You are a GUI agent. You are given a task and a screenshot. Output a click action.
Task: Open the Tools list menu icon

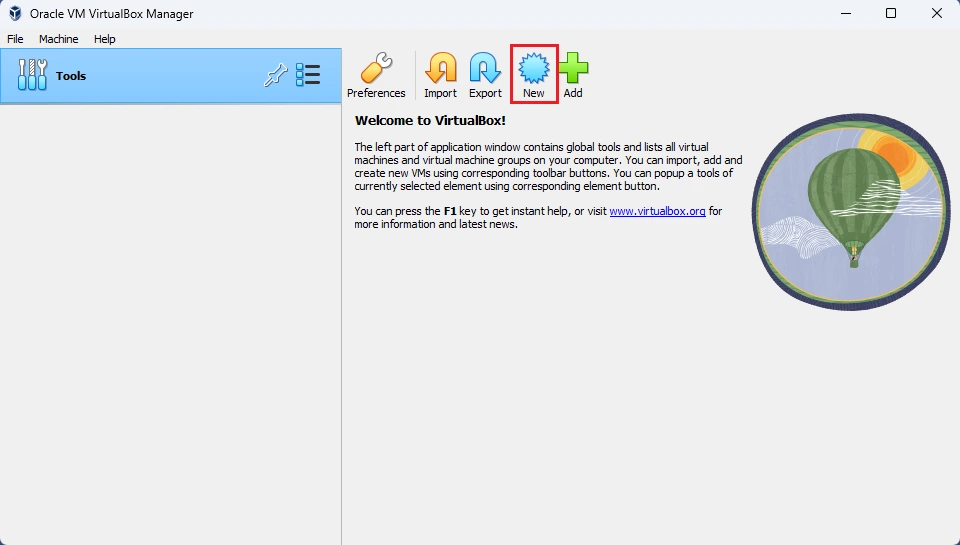[308, 75]
